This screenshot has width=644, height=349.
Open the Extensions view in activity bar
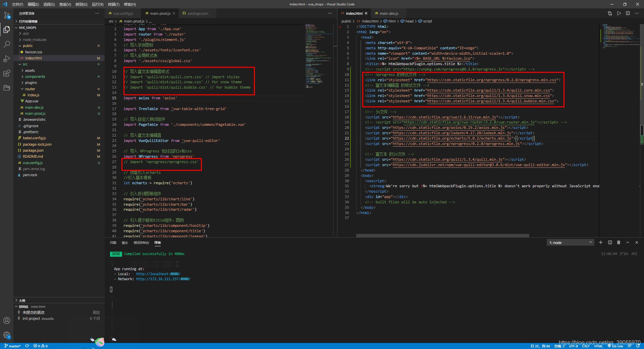click(x=7, y=73)
